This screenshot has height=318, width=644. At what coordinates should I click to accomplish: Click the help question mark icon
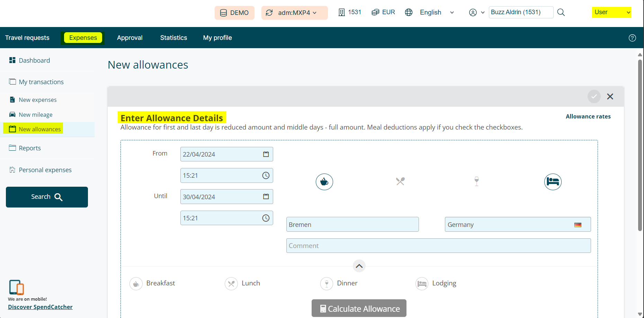[632, 38]
